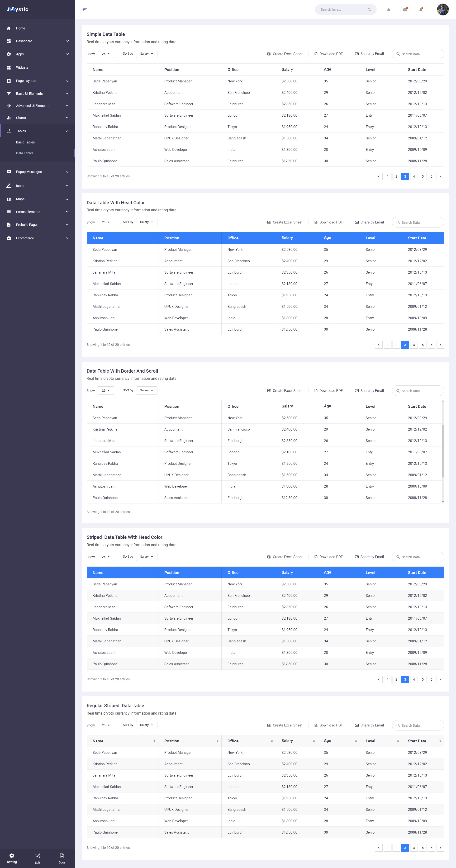Click Download PDF in Head Color table

[328, 222]
